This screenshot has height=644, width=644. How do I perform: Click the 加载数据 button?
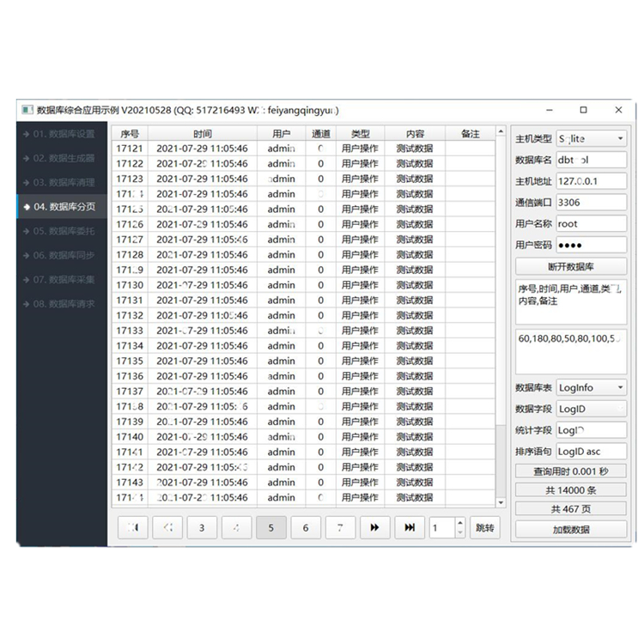(x=570, y=530)
